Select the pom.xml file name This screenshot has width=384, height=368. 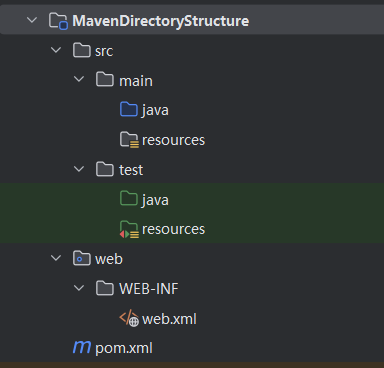click(x=124, y=349)
